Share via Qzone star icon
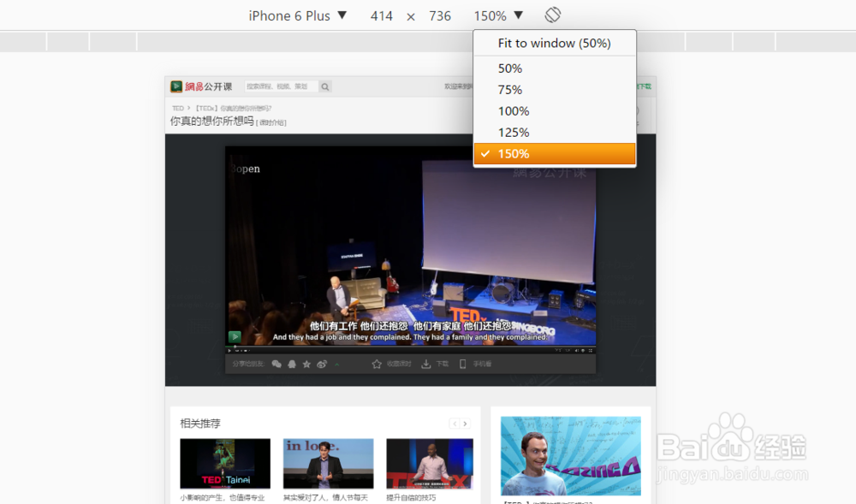The image size is (856, 504). pos(306,364)
